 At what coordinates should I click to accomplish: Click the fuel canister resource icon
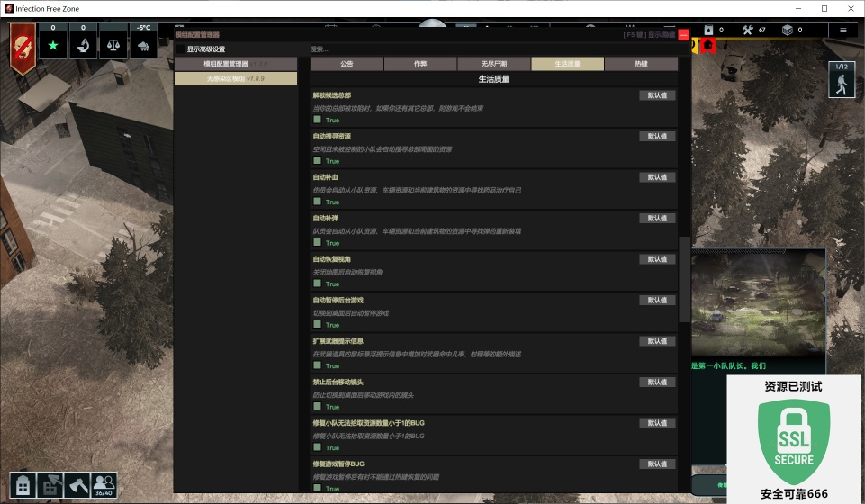click(x=709, y=30)
